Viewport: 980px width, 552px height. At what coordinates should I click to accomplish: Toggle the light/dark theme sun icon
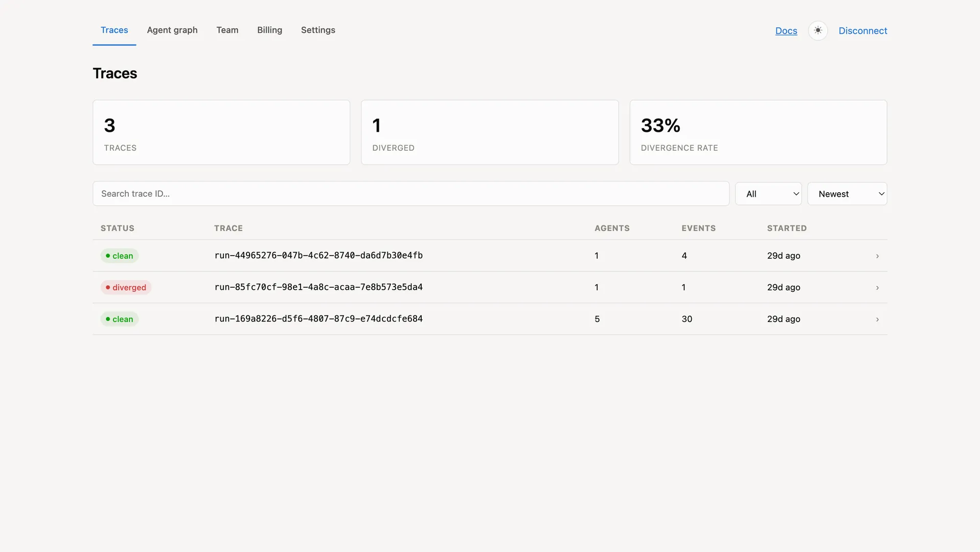817,31
